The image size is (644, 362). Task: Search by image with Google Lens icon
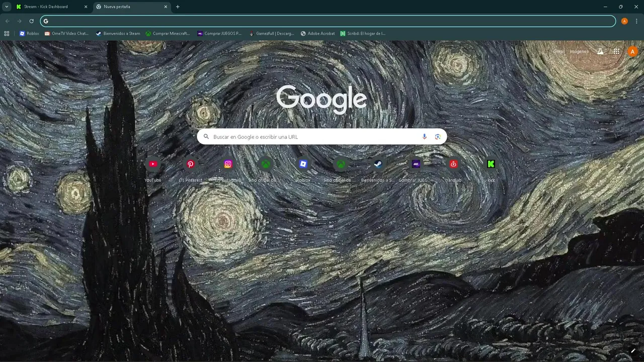click(x=438, y=137)
